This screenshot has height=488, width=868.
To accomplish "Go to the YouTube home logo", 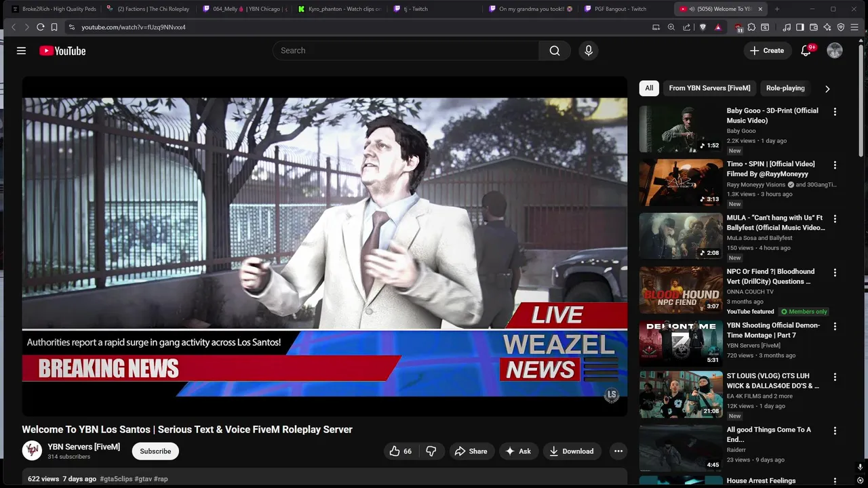I will pos(62,51).
